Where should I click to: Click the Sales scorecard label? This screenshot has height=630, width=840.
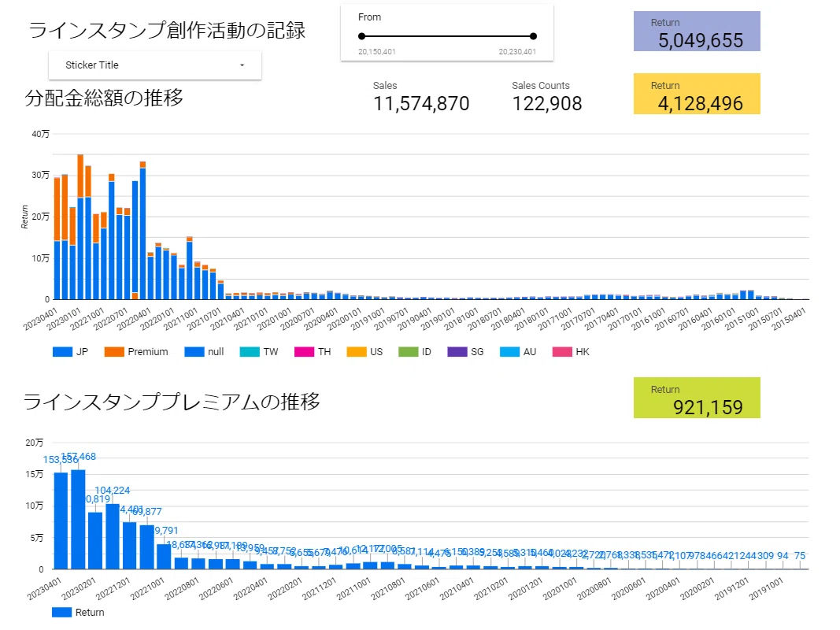pyautogui.click(x=385, y=86)
